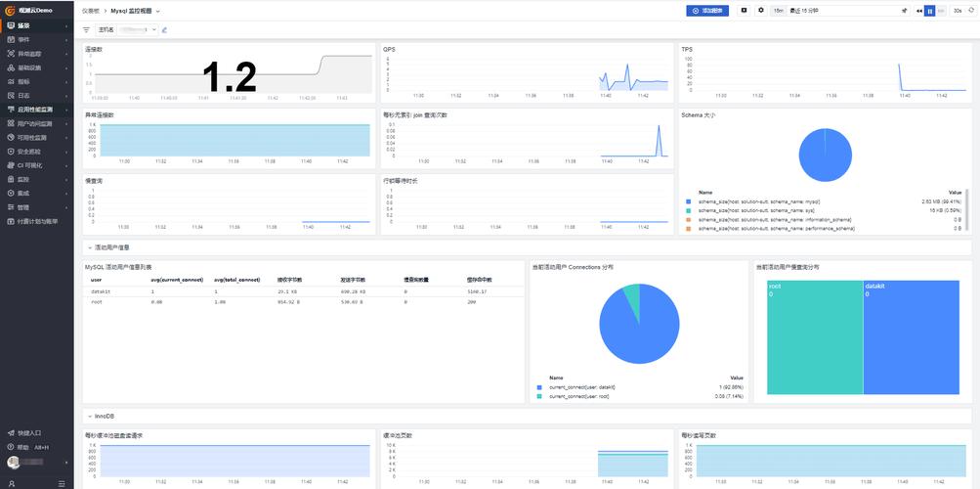Click the screen playback icon beside 添加图表

point(744,11)
